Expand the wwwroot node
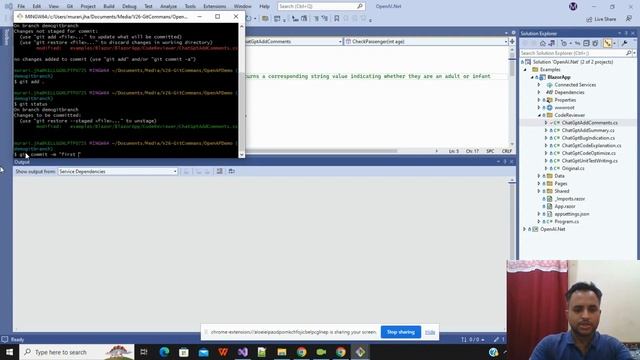Image resolution: width=640 pixels, height=360 pixels. [539, 108]
